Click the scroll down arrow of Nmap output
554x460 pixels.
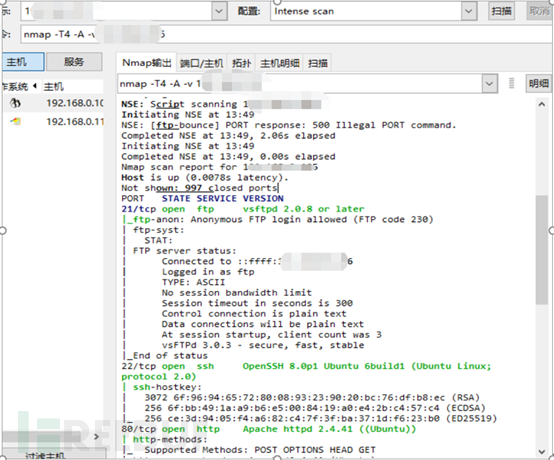click(x=542, y=452)
